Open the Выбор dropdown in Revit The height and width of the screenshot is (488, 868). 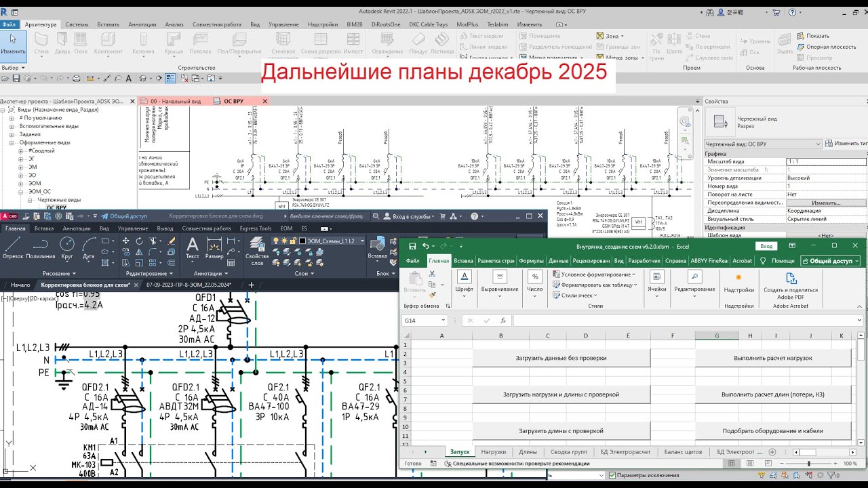pyautogui.click(x=13, y=68)
